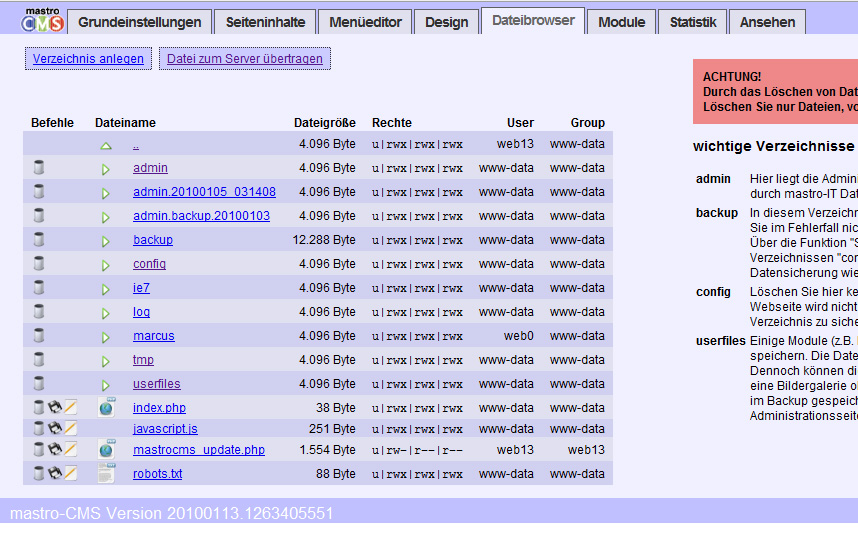Open the backup directory link
858x555 pixels.
coord(153,240)
